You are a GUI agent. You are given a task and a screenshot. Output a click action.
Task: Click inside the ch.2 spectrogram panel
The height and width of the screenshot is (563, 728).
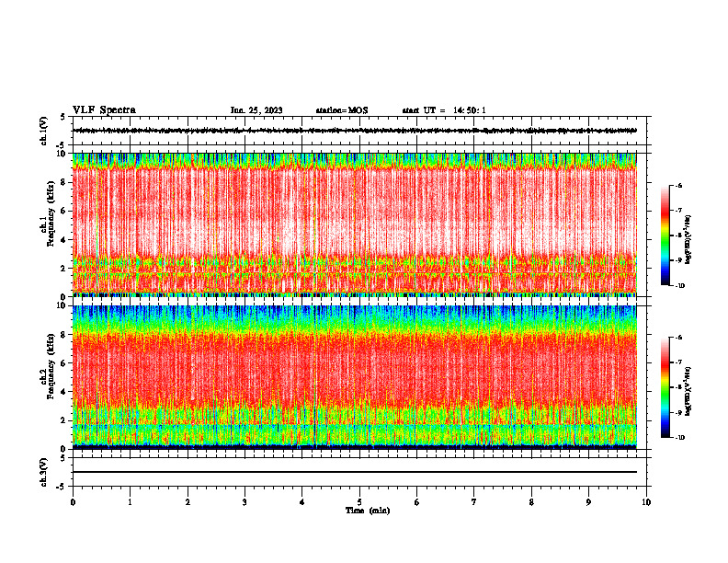click(355, 377)
